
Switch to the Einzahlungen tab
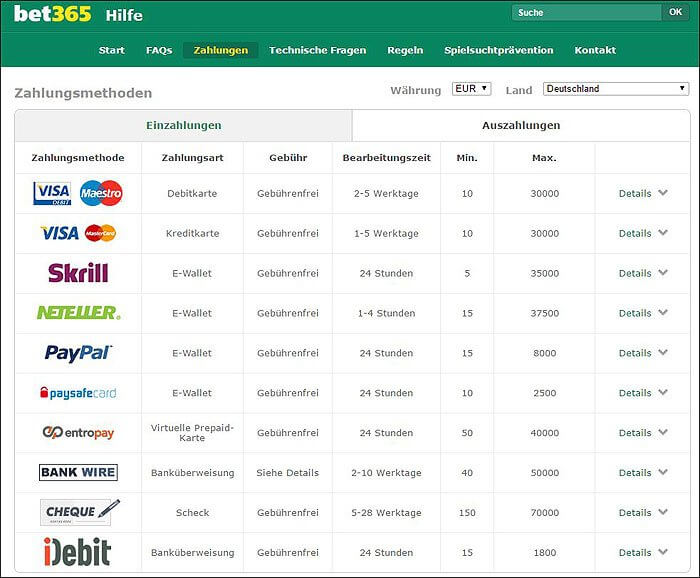click(x=183, y=125)
